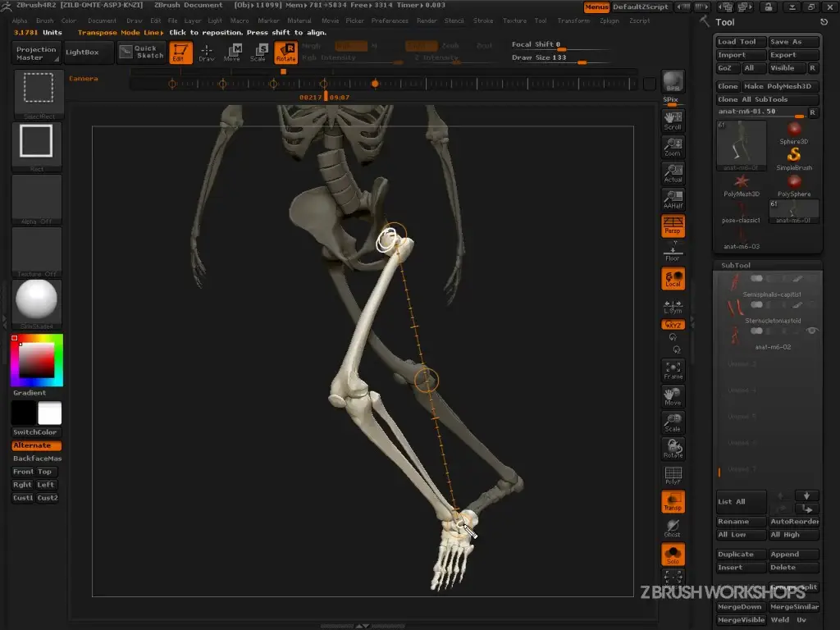
Task: Click the BPR render icon
Action: pos(673,81)
